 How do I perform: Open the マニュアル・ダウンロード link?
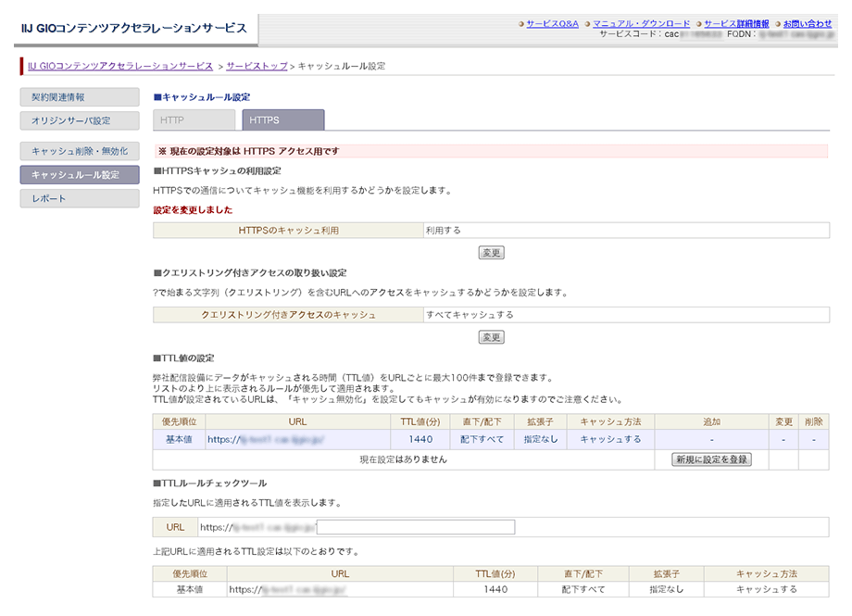[641, 24]
